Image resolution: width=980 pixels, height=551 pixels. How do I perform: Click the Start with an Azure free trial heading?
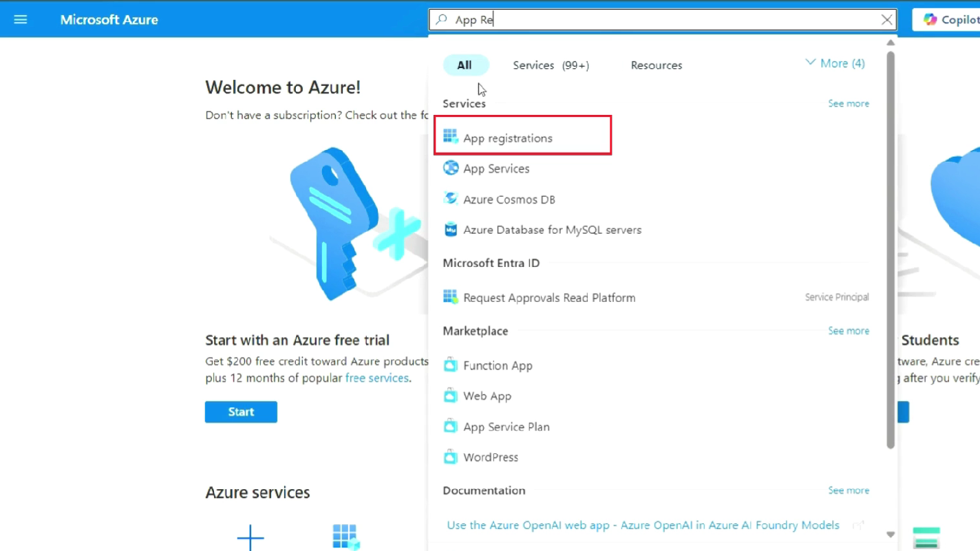pyautogui.click(x=297, y=340)
